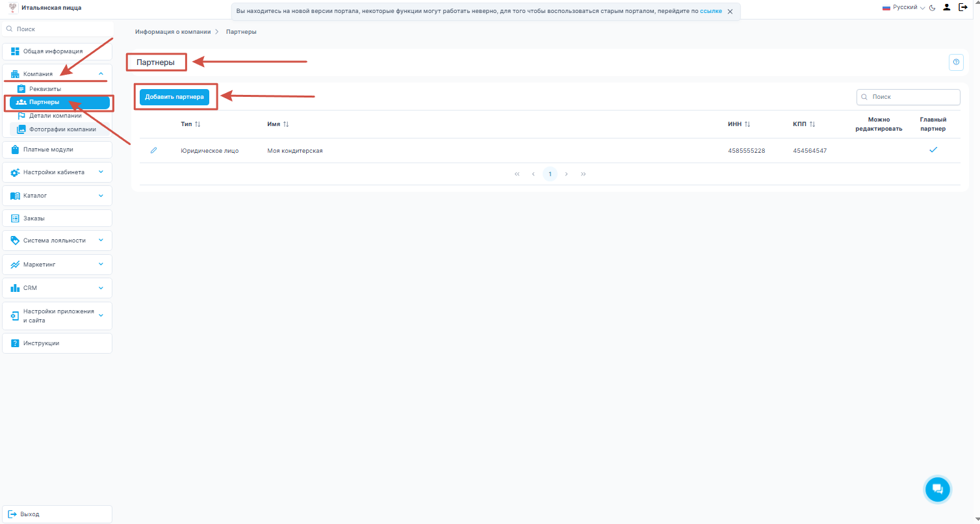
Task: Open Реквизиты in the sidebar
Action: click(x=45, y=88)
